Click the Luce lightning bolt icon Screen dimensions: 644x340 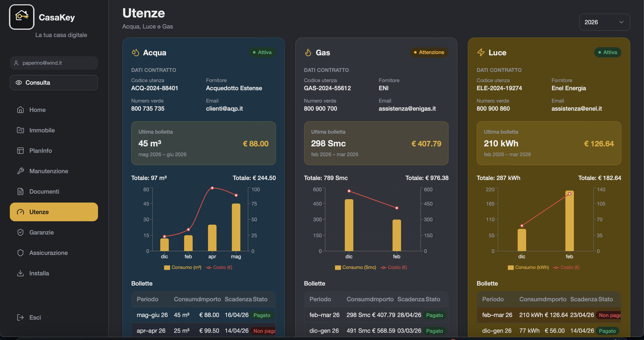[x=481, y=52]
